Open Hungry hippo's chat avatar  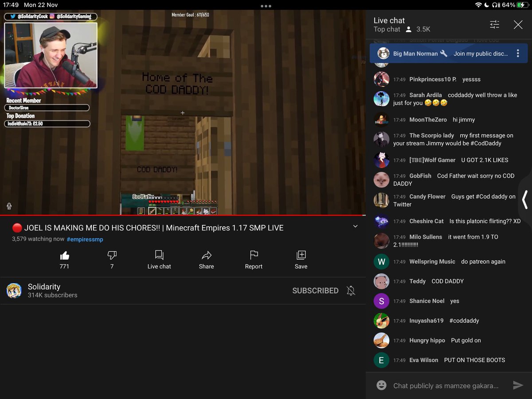point(381,340)
